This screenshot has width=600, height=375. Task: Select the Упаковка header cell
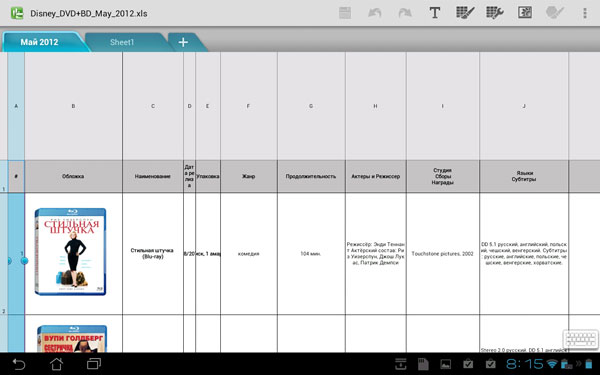pyautogui.click(x=208, y=176)
